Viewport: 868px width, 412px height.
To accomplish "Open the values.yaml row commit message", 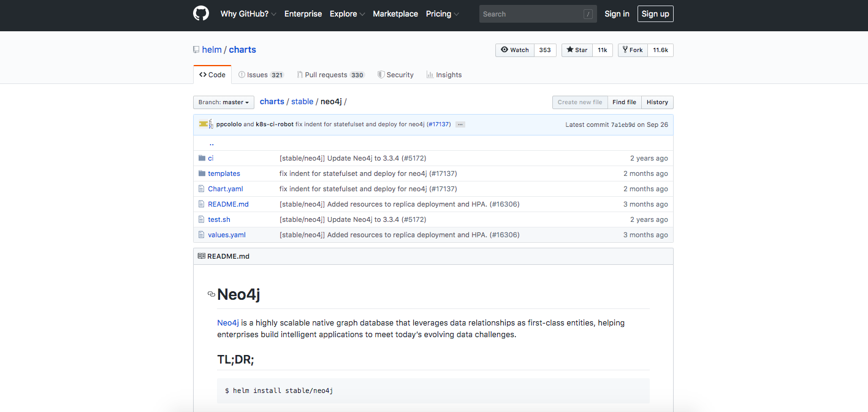I will 400,235.
